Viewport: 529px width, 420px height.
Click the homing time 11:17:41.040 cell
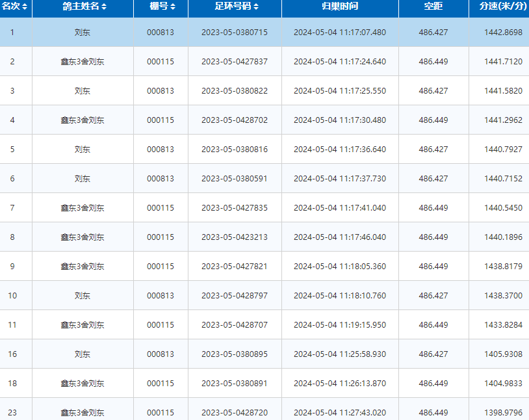pyautogui.click(x=339, y=208)
